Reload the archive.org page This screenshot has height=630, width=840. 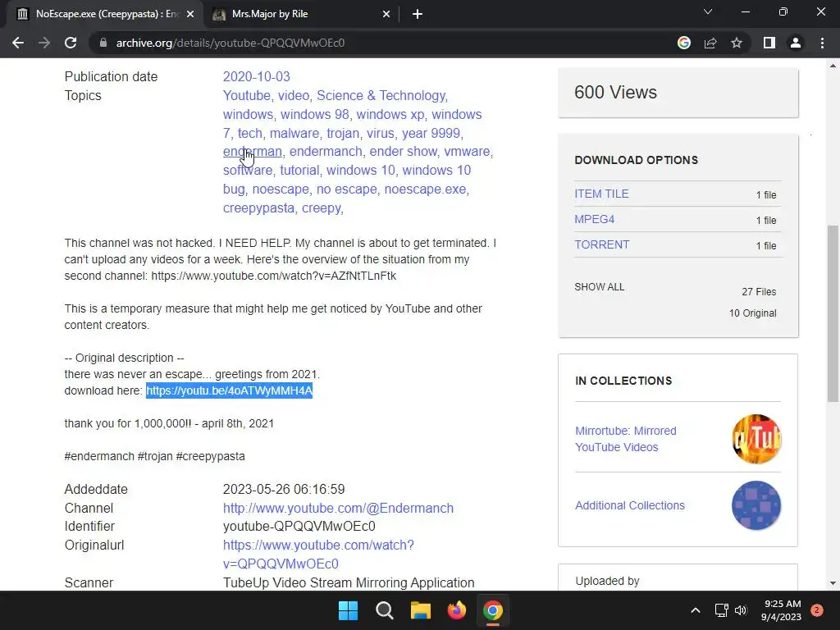click(71, 43)
